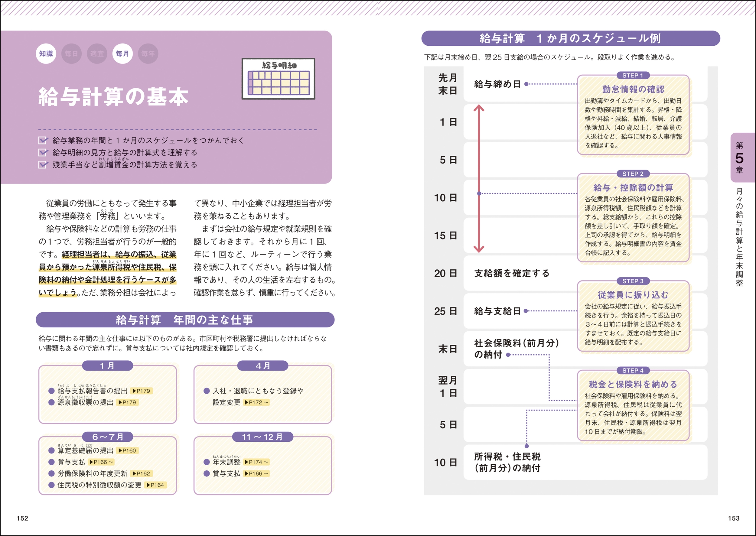This screenshot has height=536, width=756.
Task: Select the 毎日 round badge
Action: 71,54
